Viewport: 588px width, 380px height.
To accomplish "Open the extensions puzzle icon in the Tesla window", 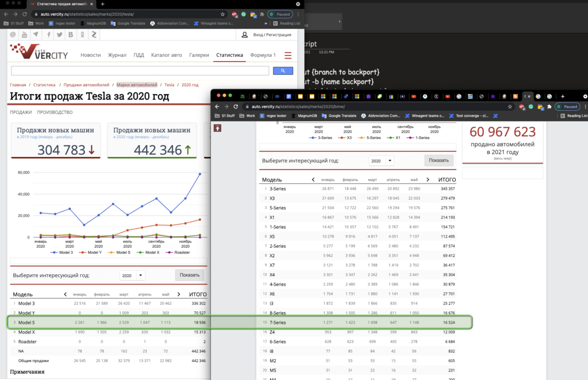I will click(x=262, y=14).
